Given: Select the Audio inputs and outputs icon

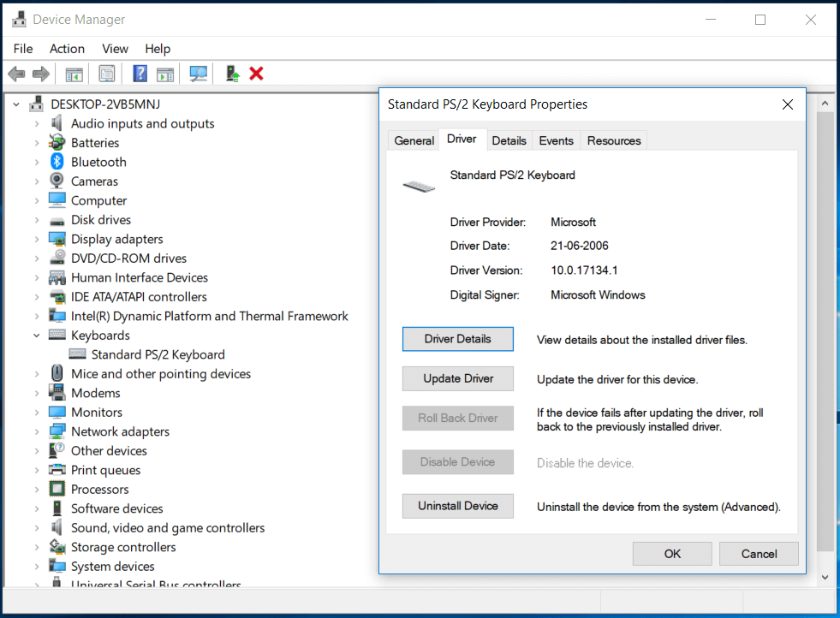Looking at the screenshot, I should 57,123.
